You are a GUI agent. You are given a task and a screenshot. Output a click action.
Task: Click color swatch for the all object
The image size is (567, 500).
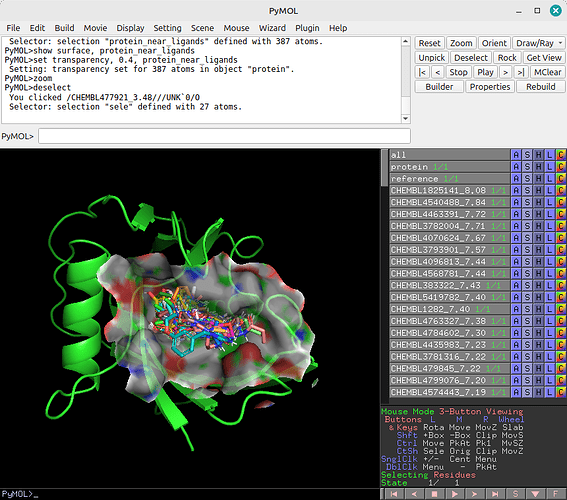click(561, 155)
